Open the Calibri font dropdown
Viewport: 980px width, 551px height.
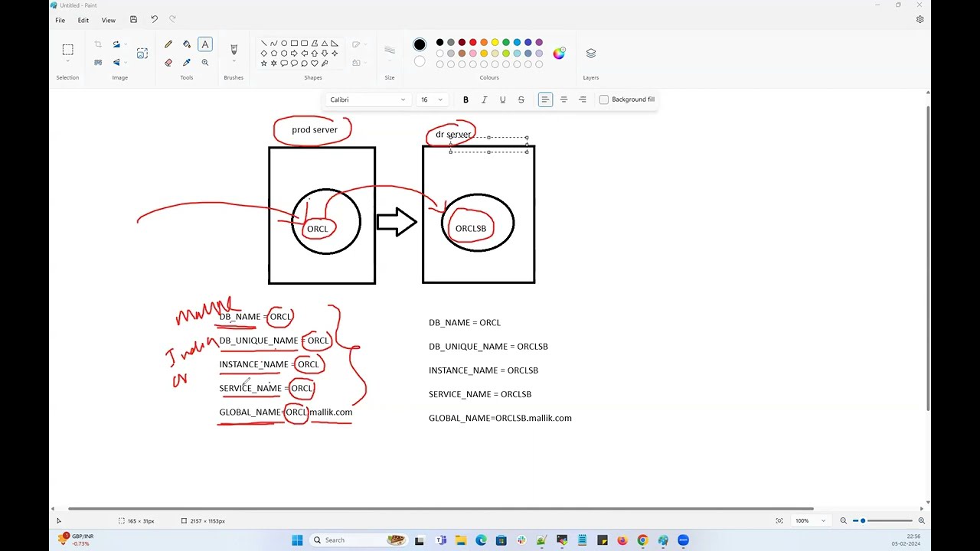pyautogui.click(x=367, y=99)
